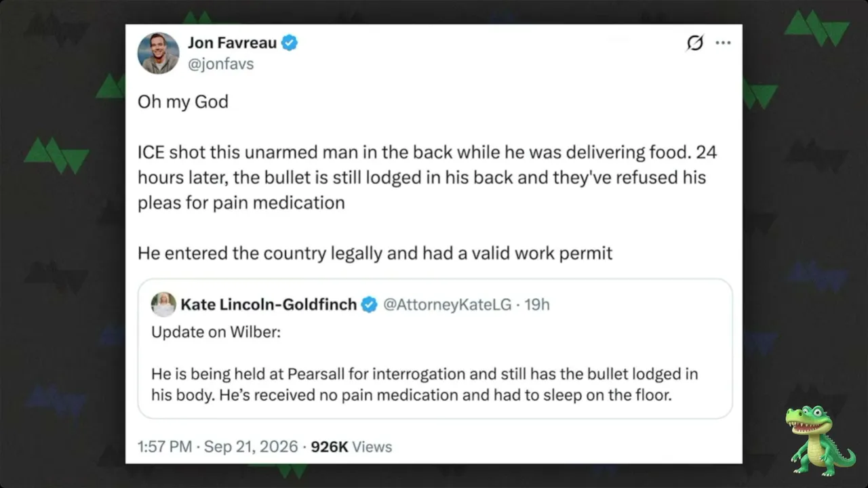This screenshot has width=868, height=488.
Task: Click the line "He entered the country legally"
Action: tap(375, 253)
